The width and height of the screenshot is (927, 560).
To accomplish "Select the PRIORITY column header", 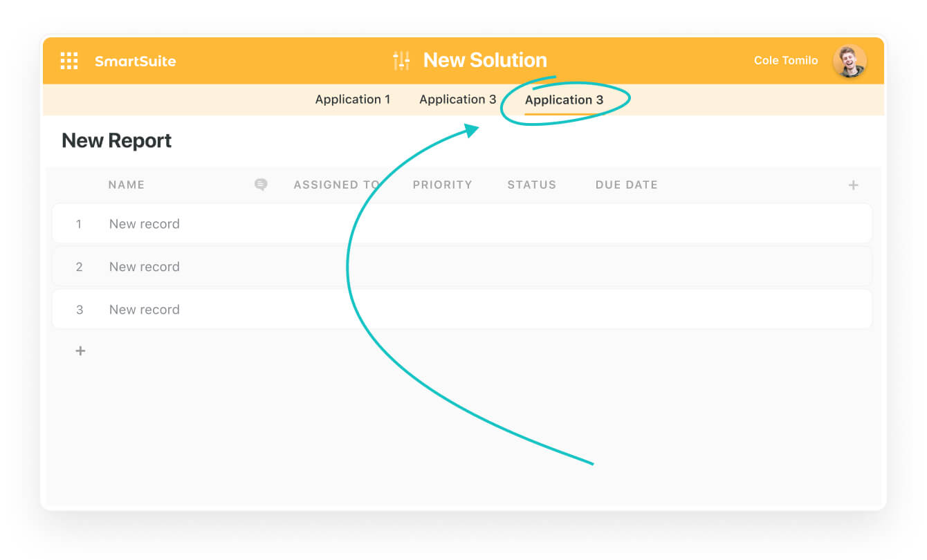I will (x=443, y=185).
